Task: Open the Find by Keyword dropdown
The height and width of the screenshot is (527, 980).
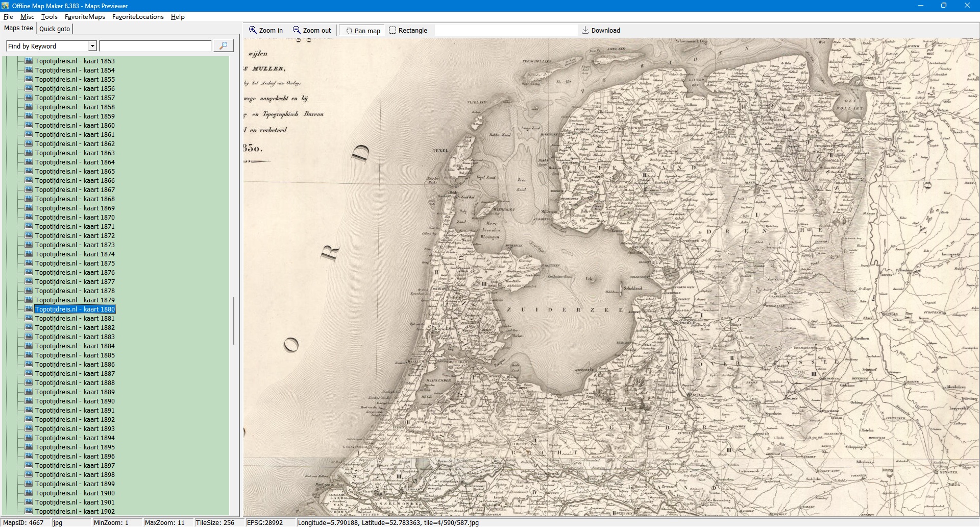Action: (92, 46)
